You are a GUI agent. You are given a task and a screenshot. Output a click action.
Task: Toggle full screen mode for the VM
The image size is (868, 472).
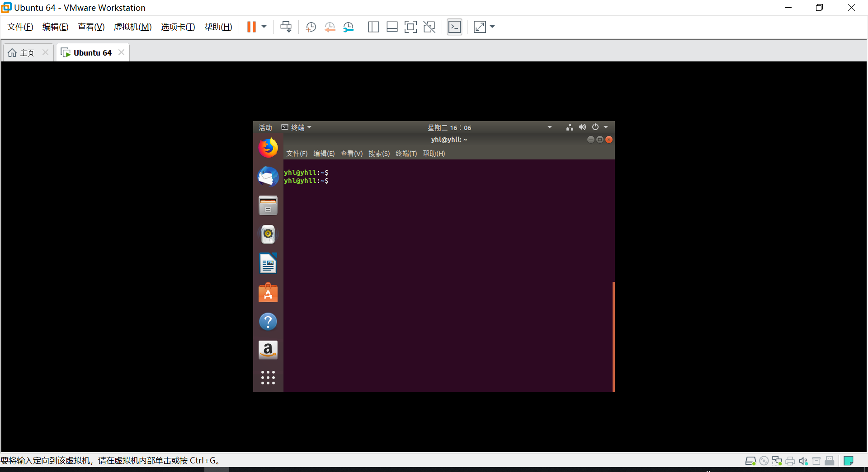(410, 27)
